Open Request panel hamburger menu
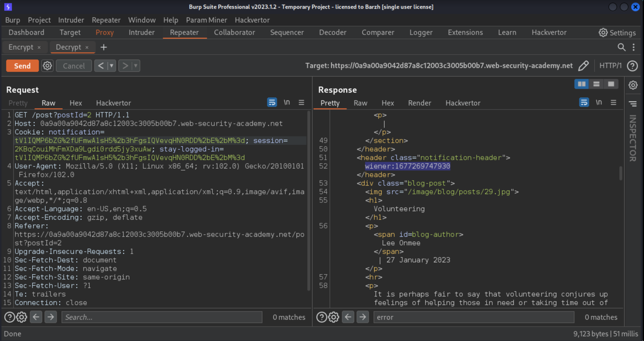The width and height of the screenshot is (644, 341). (301, 102)
